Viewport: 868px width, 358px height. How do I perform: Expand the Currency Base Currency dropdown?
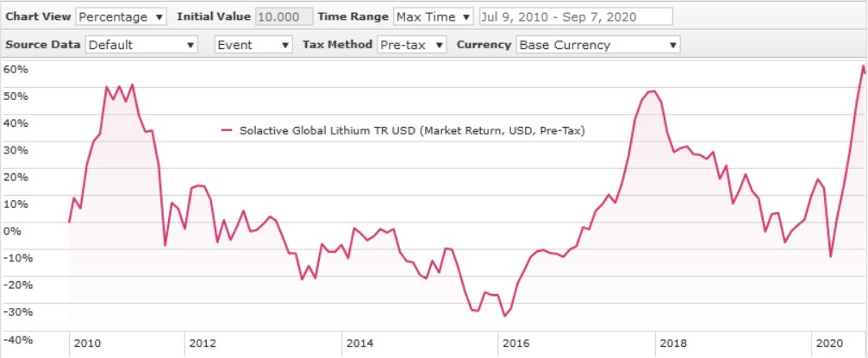597,44
